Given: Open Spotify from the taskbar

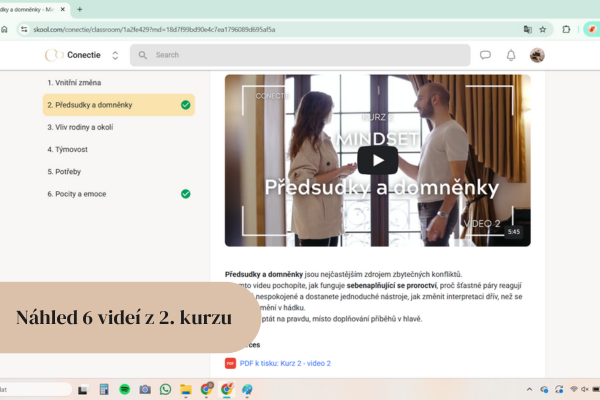Looking at the screenshot, I should click(124, 389).
